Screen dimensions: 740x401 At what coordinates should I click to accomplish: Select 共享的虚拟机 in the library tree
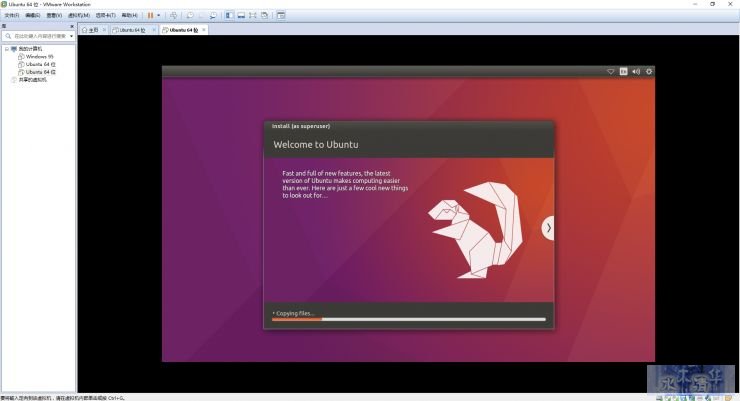click(x=33, y=80)
